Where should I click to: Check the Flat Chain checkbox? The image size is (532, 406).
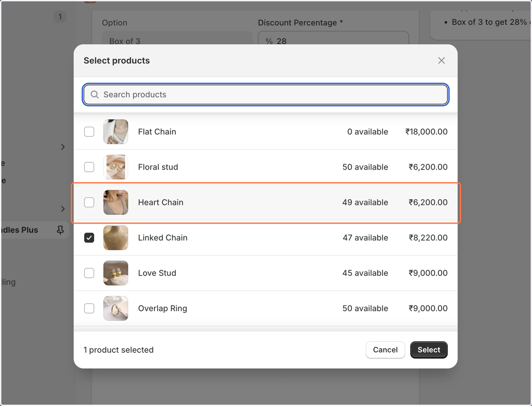click(x=89, y=132)
